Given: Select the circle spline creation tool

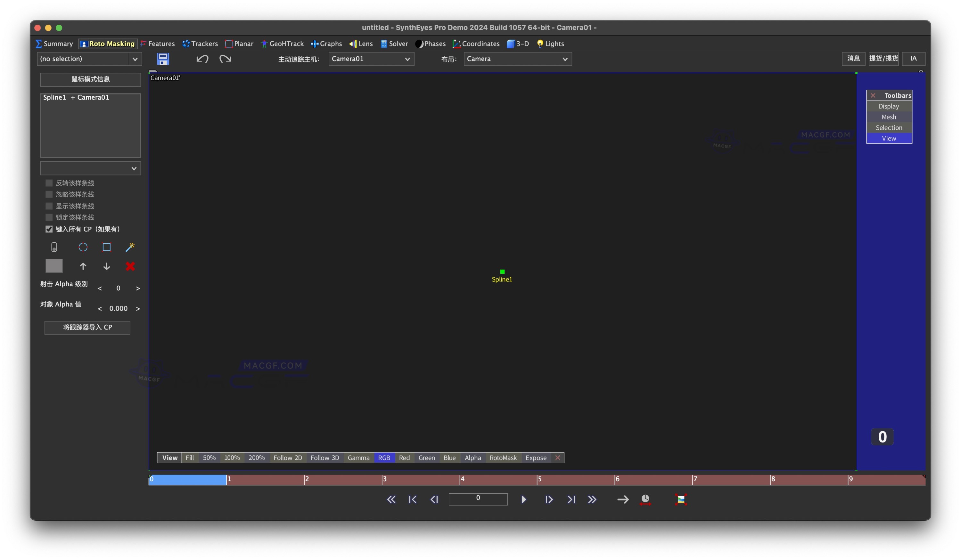Looking at the screenshot, I should click(x=83, y=247).
